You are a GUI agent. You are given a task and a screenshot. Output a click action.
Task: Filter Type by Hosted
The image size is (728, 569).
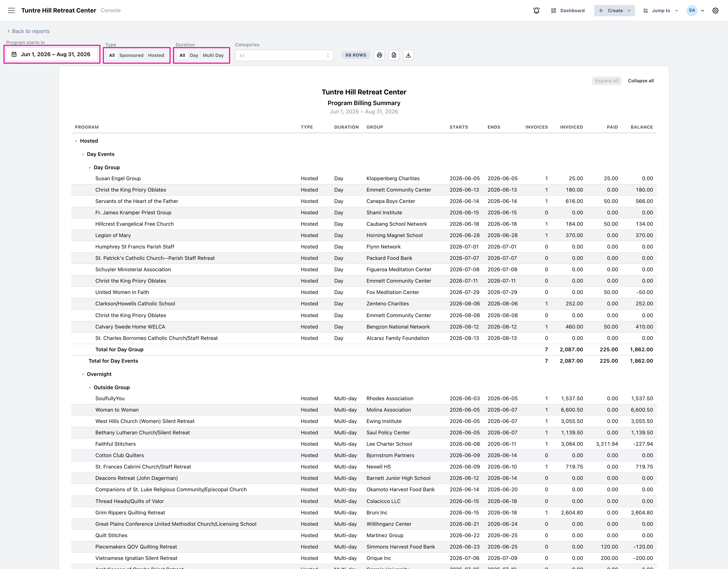tap(156, 55)
